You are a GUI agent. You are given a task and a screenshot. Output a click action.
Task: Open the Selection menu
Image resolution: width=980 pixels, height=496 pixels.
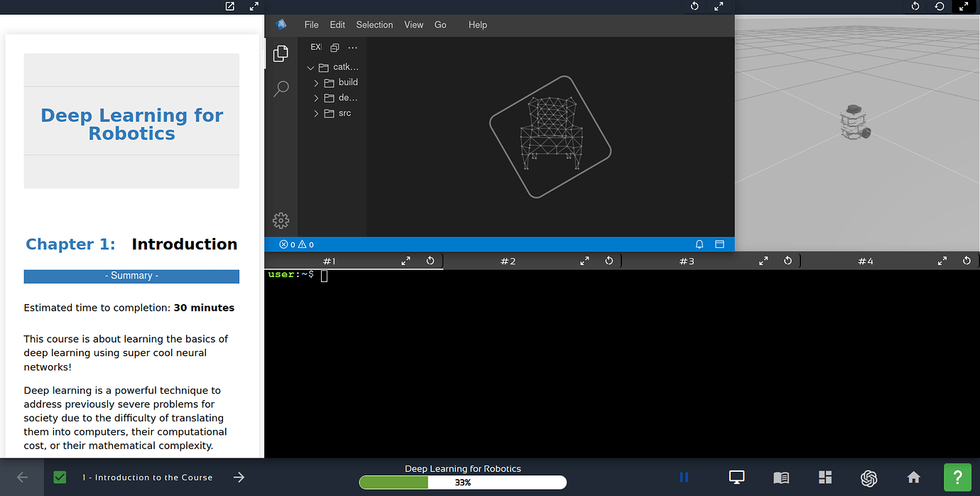[x=374, y=25]
